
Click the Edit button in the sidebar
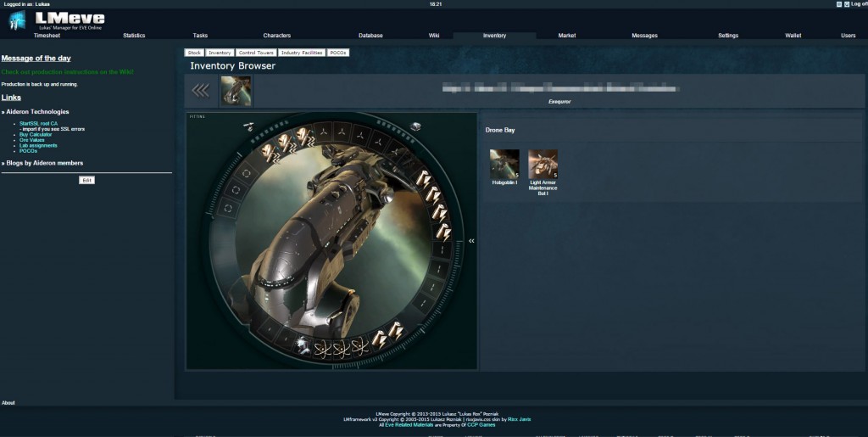click(87, 180)
